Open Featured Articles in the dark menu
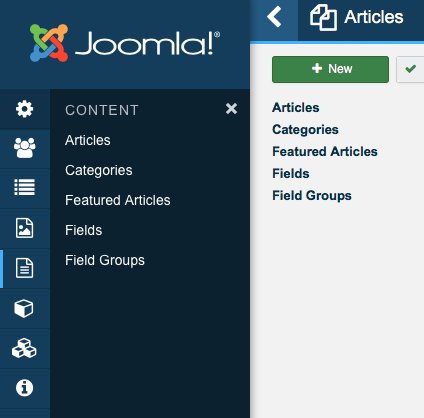 click(x=118, y=200)
